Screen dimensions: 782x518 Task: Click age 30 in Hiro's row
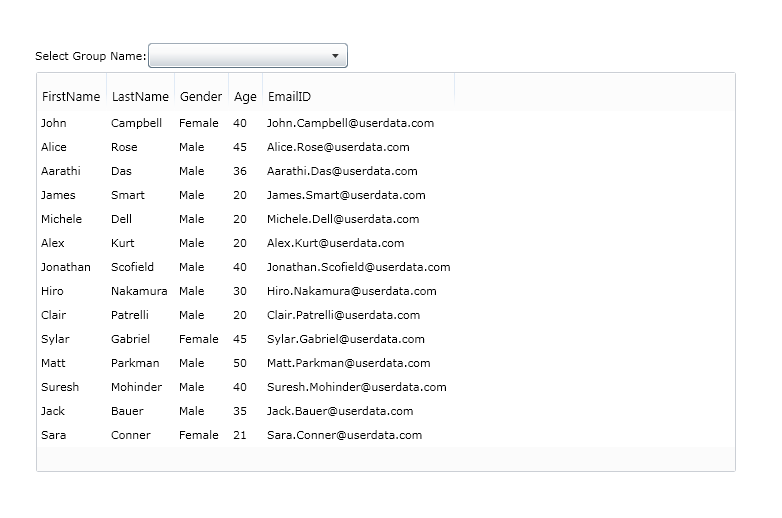(x=239, y=291)
